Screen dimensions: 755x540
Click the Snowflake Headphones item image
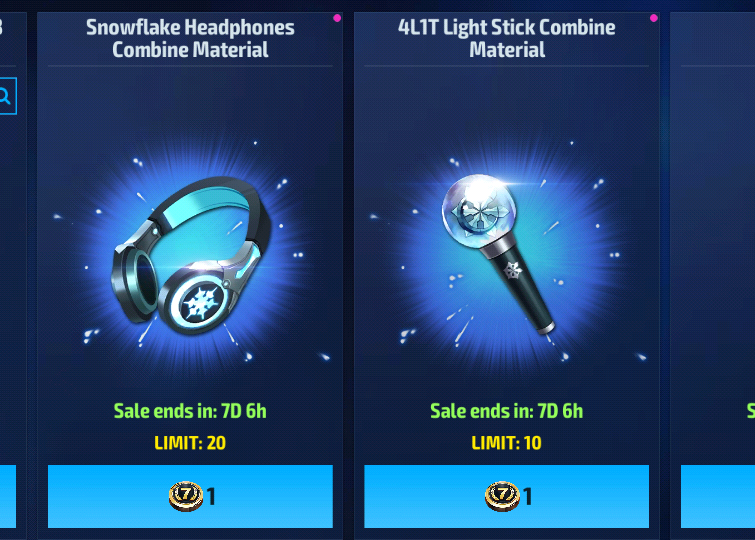190,255
